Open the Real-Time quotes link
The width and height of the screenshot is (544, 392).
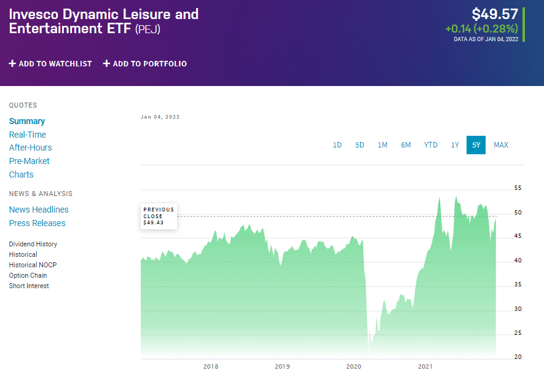pyautogui.click(x=28, y=135)
